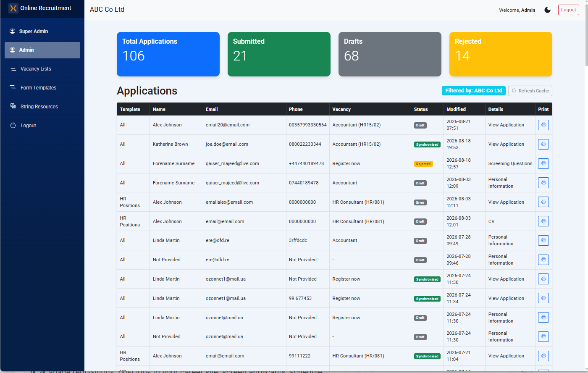588x373 pixels.
Task: Click the Submitted 21 card
Action: click(x=279, y=54)
